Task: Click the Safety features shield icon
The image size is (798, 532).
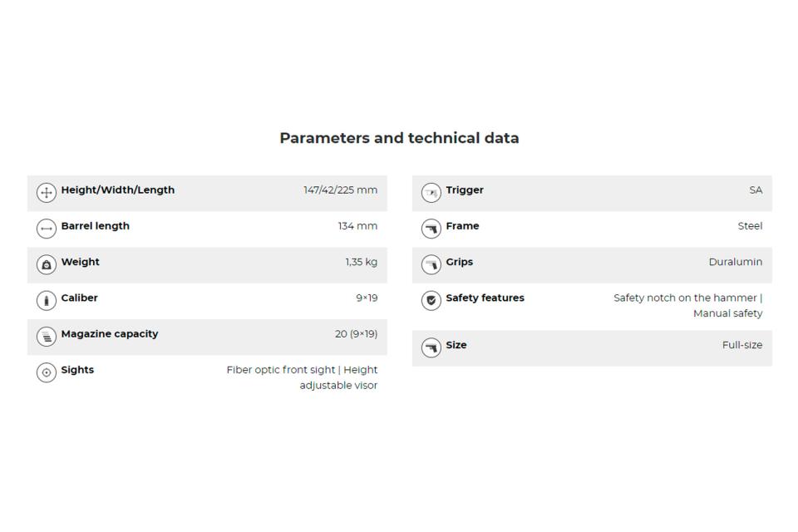Action: click(431, 300)
